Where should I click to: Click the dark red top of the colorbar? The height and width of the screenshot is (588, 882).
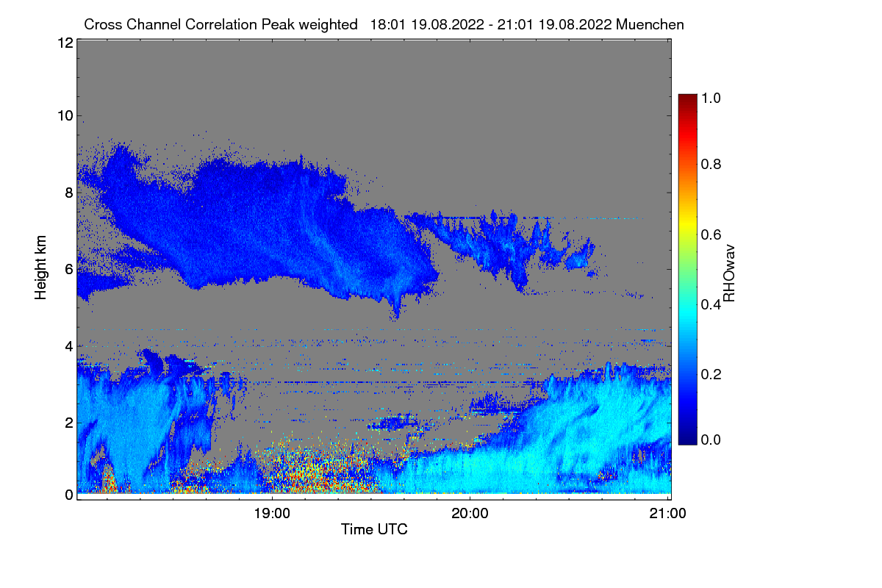coord(687,99)
